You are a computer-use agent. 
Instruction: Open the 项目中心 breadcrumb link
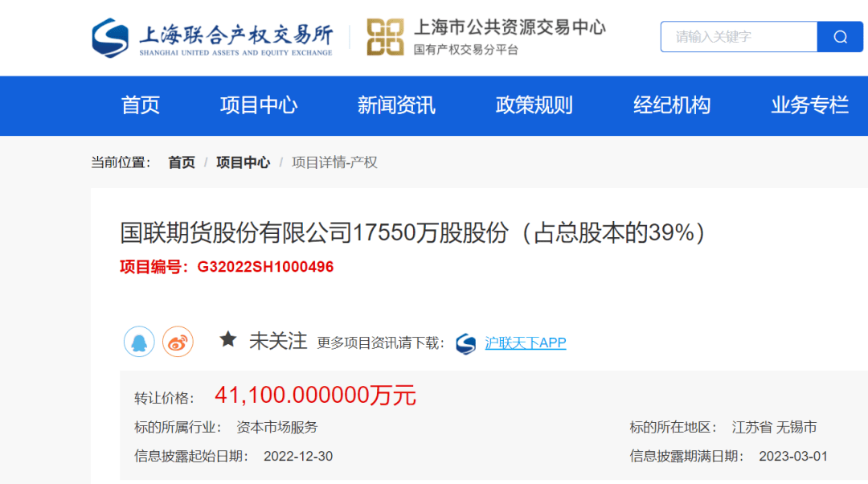coord(243,162)
